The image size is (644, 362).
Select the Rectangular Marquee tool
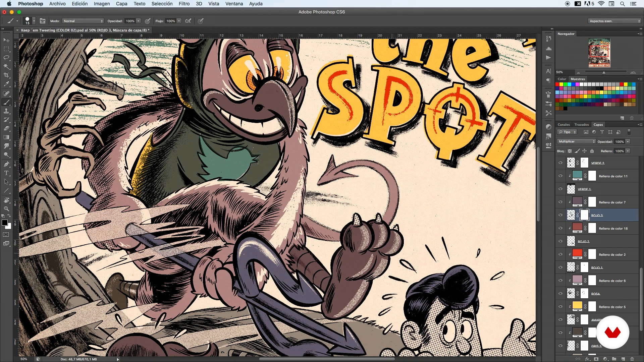click(x=6, y=49)
